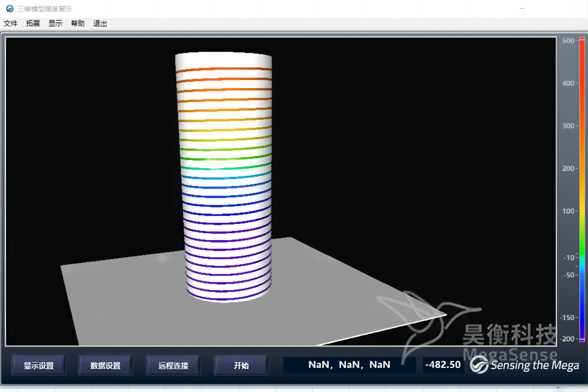The height and width of the screenshot is (392, 588).
Task: Click the app logo icon in title bar
Action: pos(10,9)
